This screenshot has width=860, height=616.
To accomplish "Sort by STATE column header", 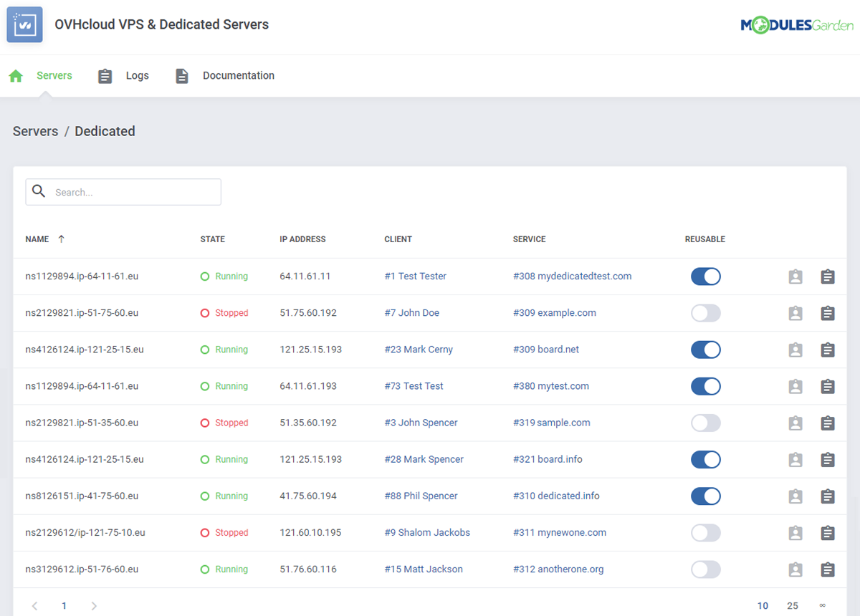I will tap(213, 239).
